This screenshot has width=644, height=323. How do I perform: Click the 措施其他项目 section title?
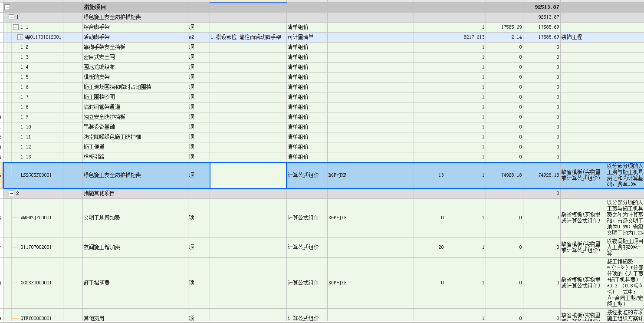pyautogui.click(x=99, y=194)
